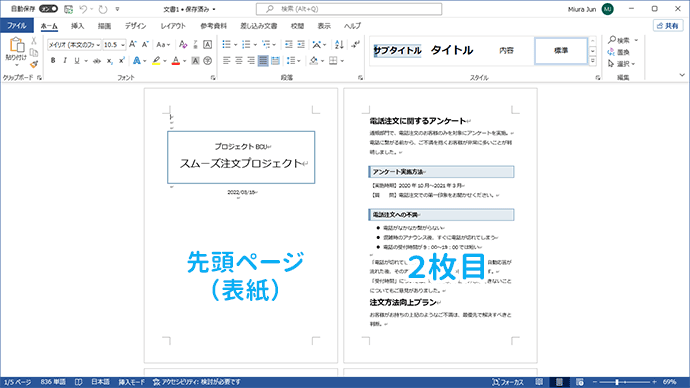Click the スムーズ注文プロジェクト title text

[x=241, y=163]
